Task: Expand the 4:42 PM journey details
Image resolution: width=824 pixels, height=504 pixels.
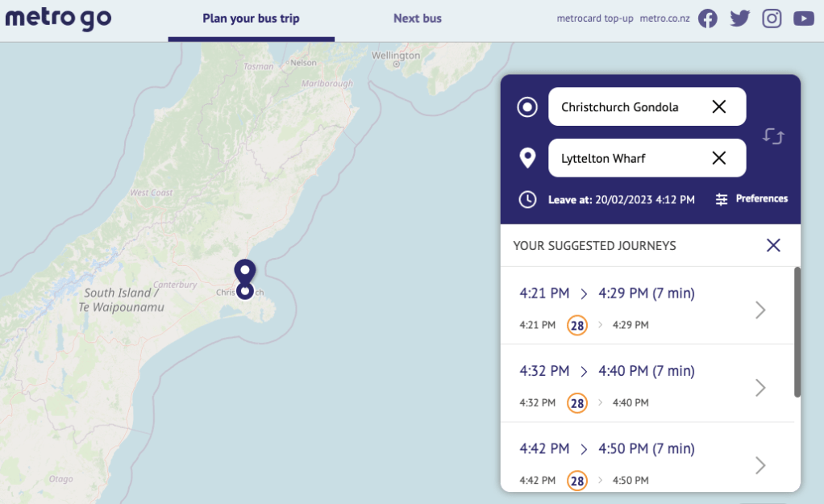Action: [x=759, y=465]
